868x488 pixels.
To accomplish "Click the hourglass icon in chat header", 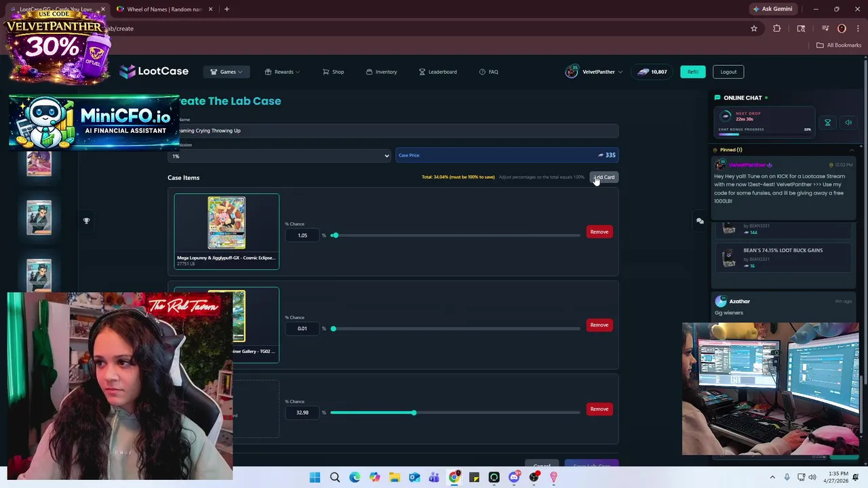I will click(x=827, y=123).
